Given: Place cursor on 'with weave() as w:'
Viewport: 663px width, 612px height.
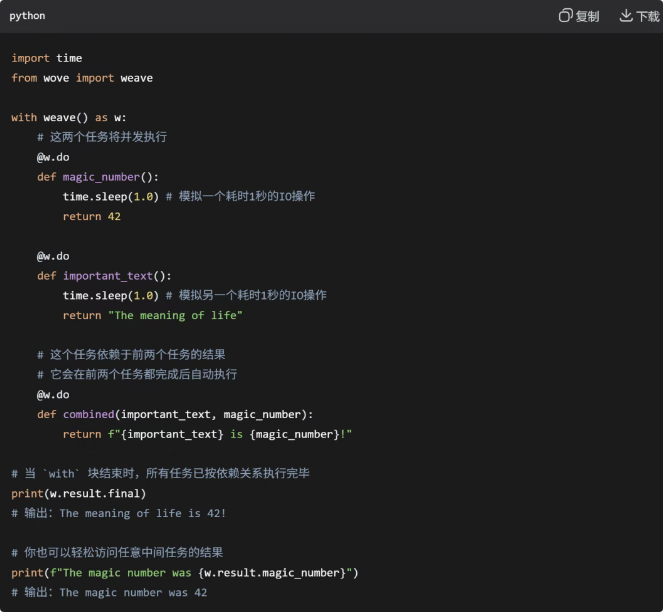Looking at the screenshot, I should point(69,117).
